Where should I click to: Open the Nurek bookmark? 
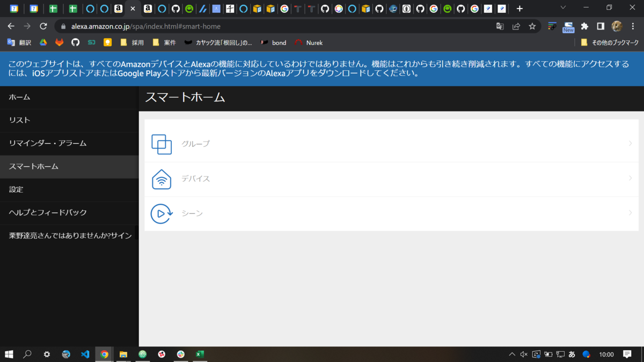point(309,42)
